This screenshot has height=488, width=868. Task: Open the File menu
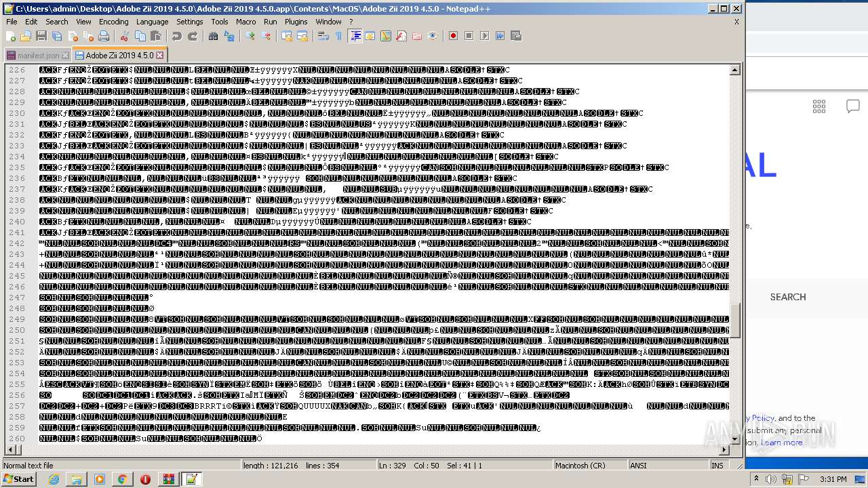tap(12, 22)
